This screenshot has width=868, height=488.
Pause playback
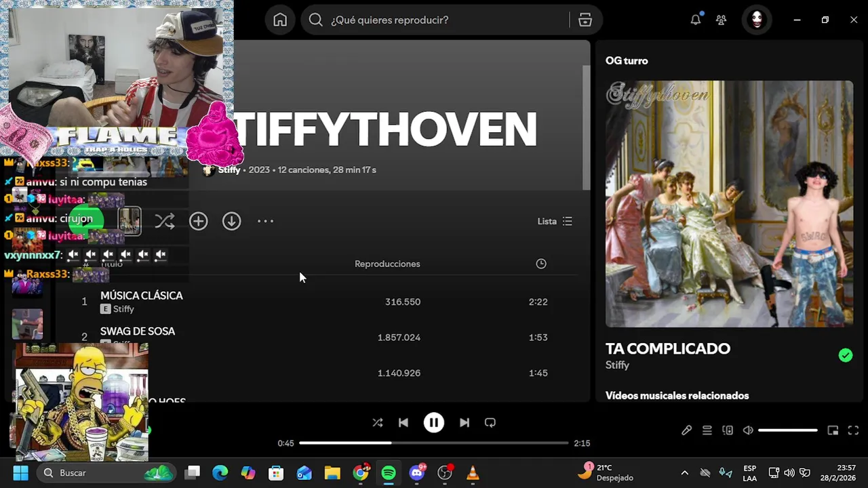[434, 422]
